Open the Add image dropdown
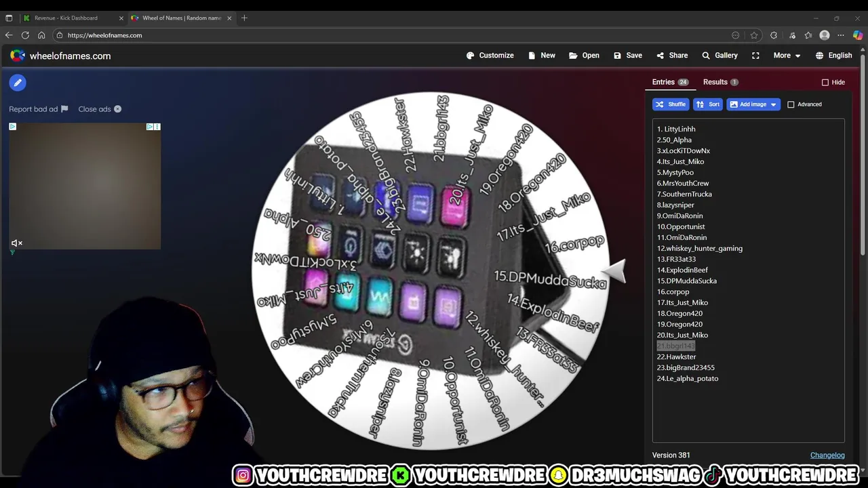Viewport: 868px width, 488px height. pos(753,104)
